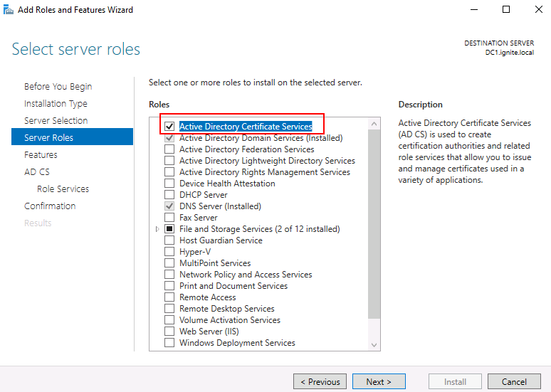The height and width of the screenshot is (392, 551).
Task: Select the Server Roles step
Action: pyautogui.click(x=72, y=137)
